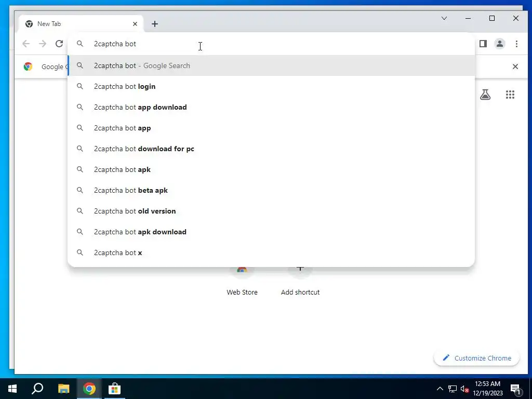This screenshot has height=399, width=532.
Task: Expand the tab search chevron
Action: 444,18
